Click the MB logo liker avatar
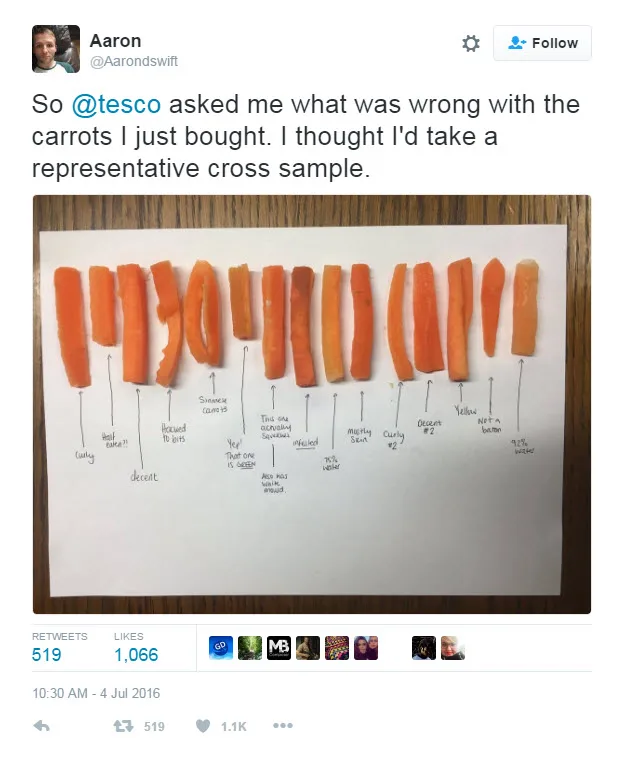625x758 pixels. click(x=279, y=648)
